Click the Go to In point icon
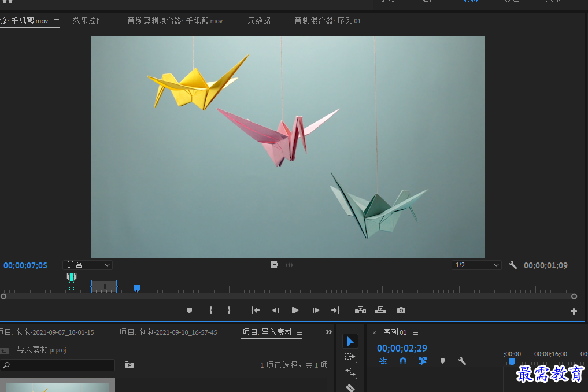588x392 pixels. coord(256,310)
